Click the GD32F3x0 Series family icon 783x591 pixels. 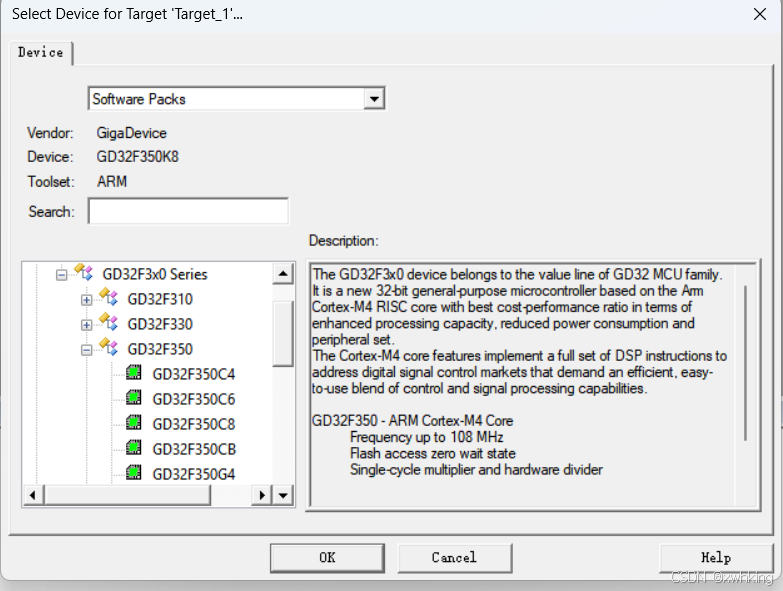pos(83,272)
